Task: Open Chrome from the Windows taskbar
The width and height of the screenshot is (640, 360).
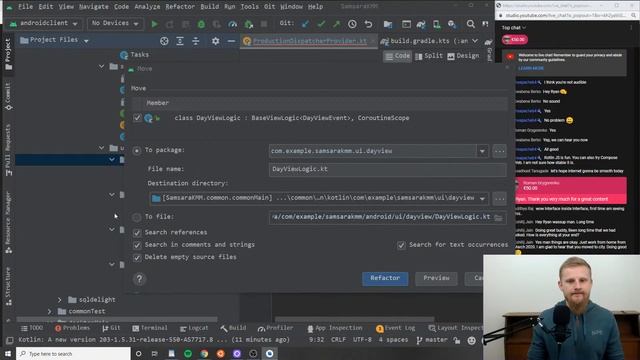Action: 204,353
